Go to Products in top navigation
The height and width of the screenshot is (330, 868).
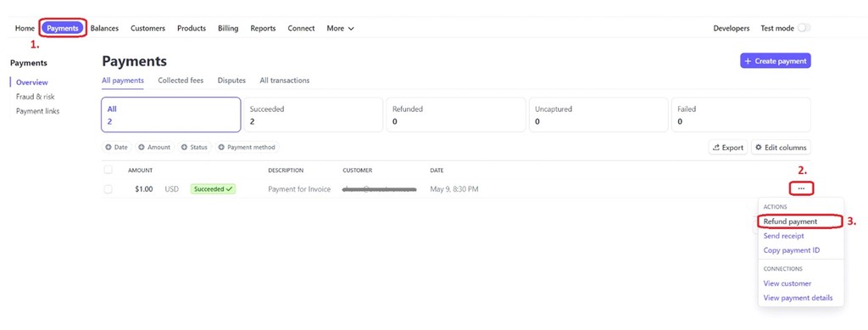pyautogui.click(x=192, y=28)
